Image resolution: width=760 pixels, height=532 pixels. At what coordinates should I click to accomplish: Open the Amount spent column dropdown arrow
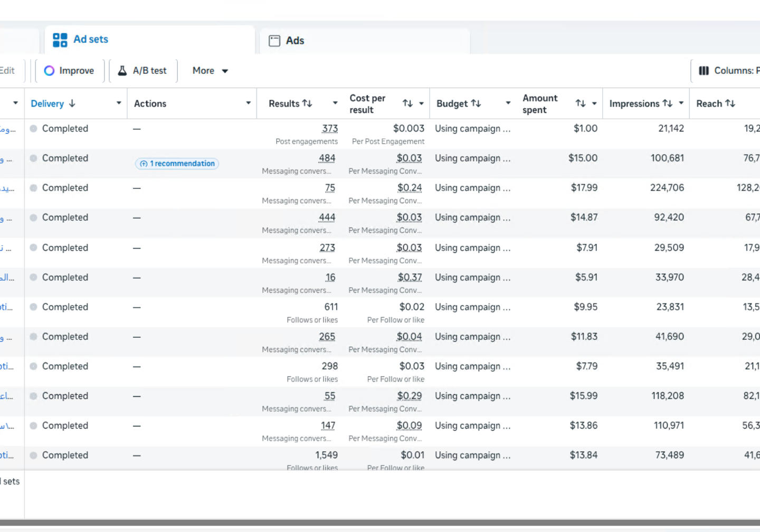point(594,103)
